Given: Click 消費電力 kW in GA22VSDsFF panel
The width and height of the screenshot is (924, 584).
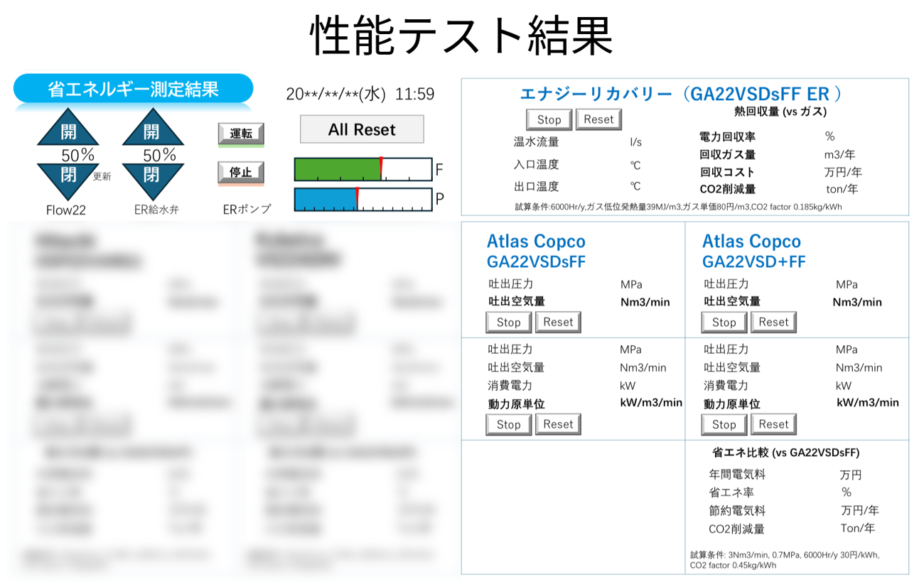Looking at the screenshot, I should [x=563, y=386].
